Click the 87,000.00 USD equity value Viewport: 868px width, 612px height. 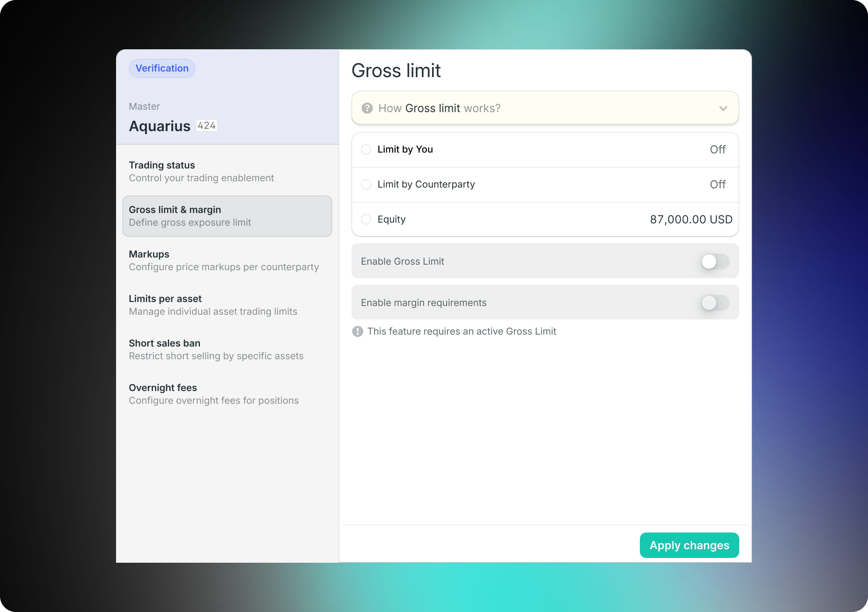point(691,219)
